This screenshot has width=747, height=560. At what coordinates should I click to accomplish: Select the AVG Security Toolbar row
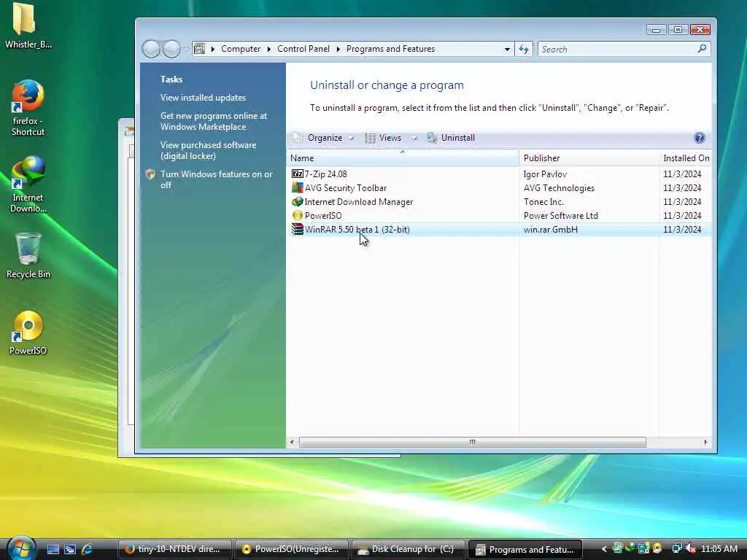pos(498,187)
